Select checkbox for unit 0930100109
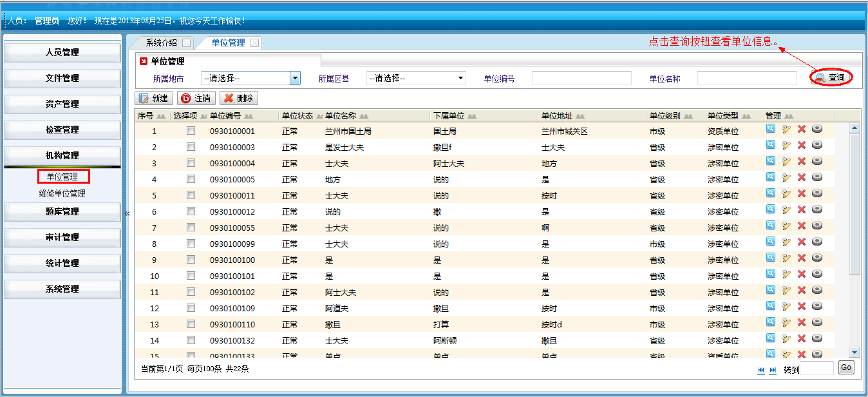This screenshot has height=397, width=868. 191,308
